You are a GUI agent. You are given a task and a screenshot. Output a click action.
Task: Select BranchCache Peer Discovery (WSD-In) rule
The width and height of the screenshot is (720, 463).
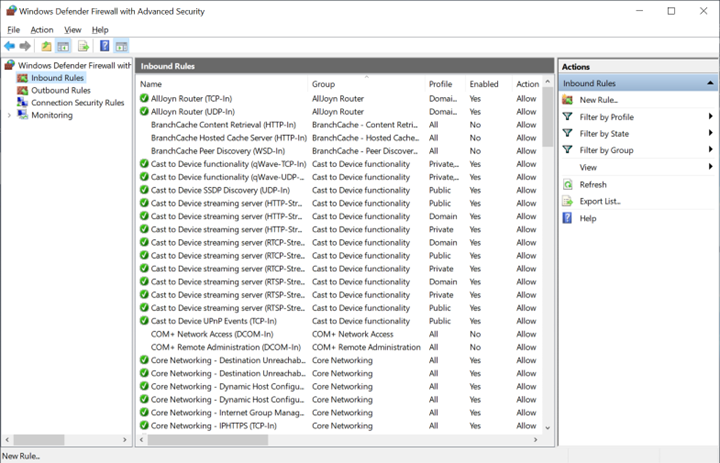218,151
